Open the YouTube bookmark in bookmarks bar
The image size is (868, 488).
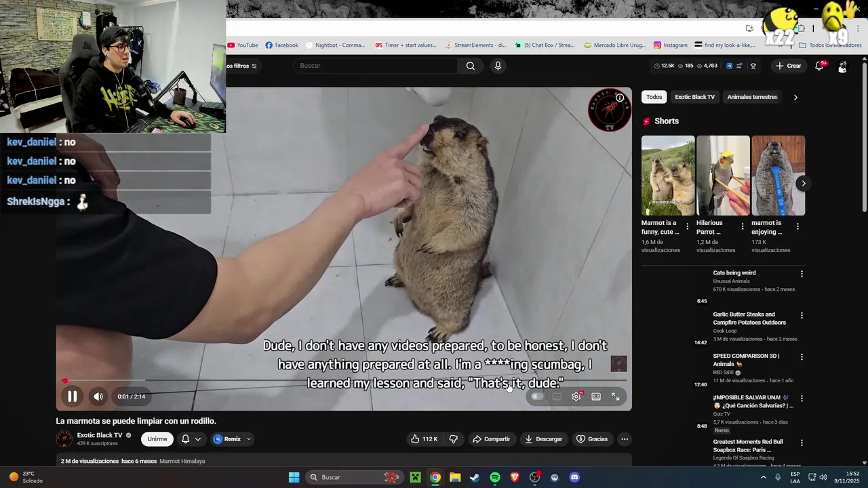pyautogui.click(x=243, y=45)
